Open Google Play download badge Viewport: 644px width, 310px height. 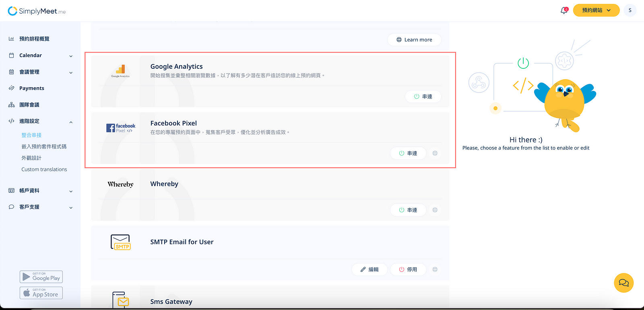click(x=41, y=277)
